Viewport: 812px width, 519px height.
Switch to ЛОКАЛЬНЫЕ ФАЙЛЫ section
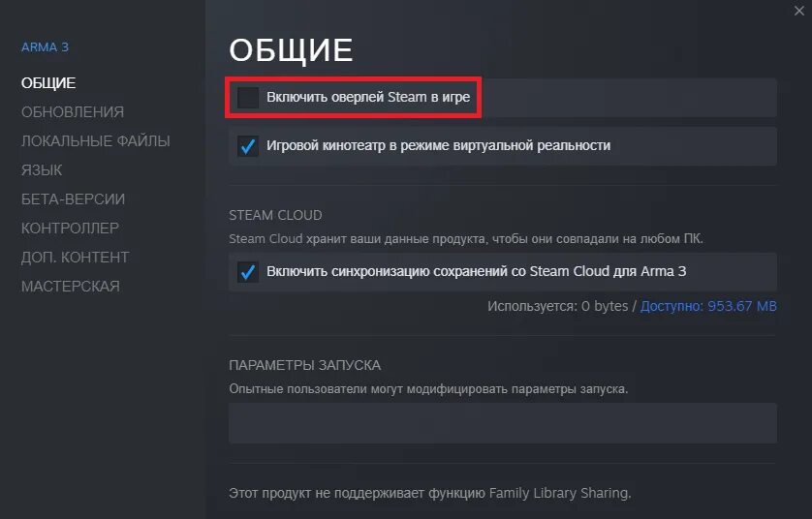click(x=96, y=140)
